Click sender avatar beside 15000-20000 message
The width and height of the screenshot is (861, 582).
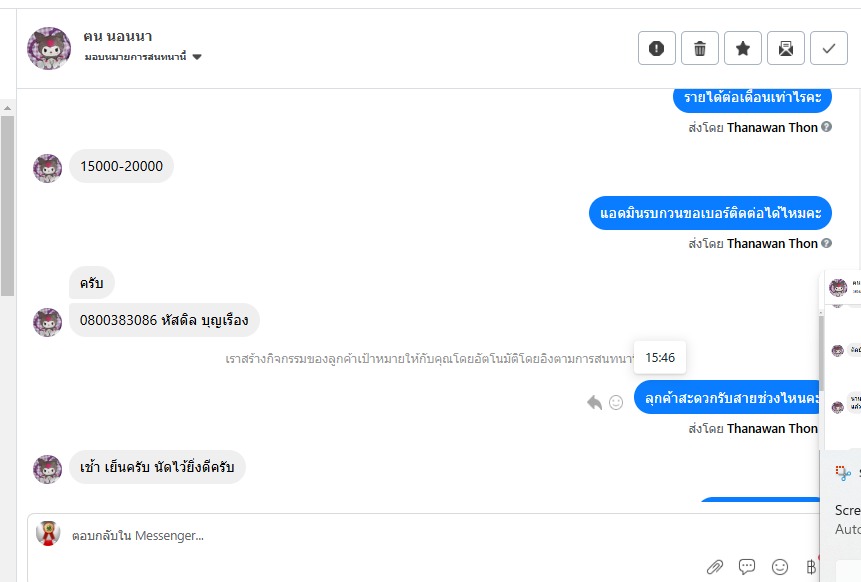tap(48, 168)
